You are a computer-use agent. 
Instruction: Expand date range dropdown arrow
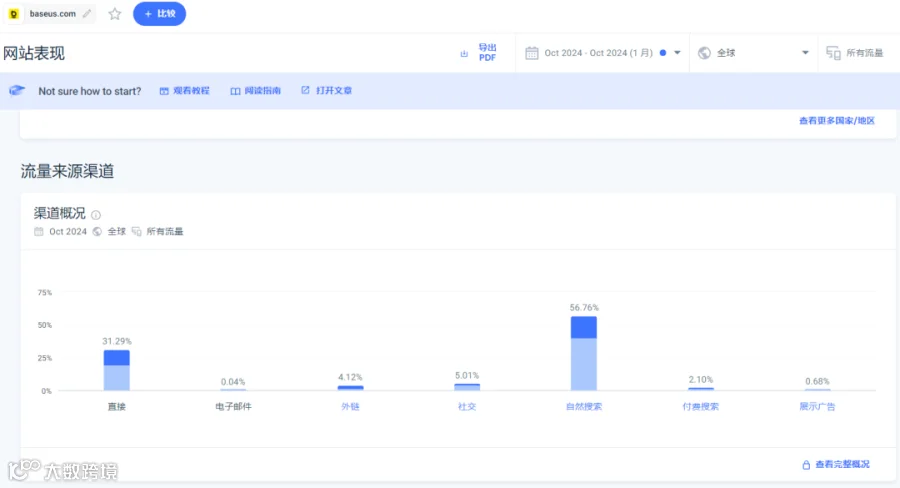click(677, 53)
